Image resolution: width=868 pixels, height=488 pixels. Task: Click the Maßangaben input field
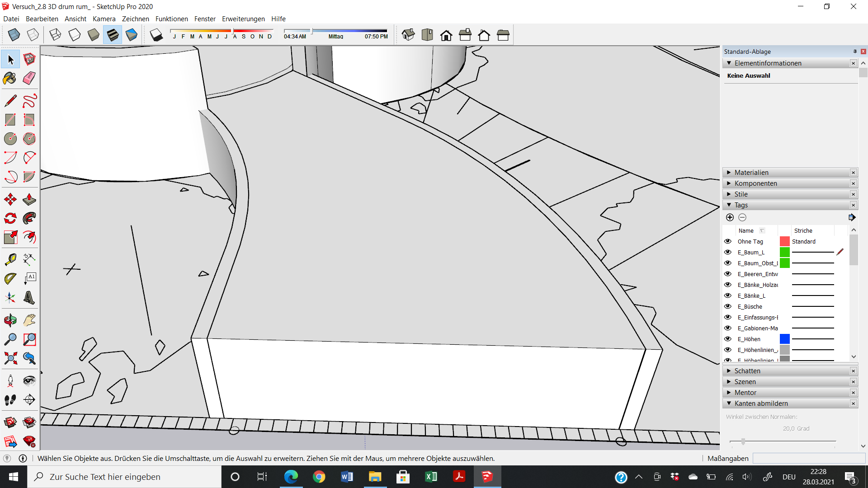point(808,458)
